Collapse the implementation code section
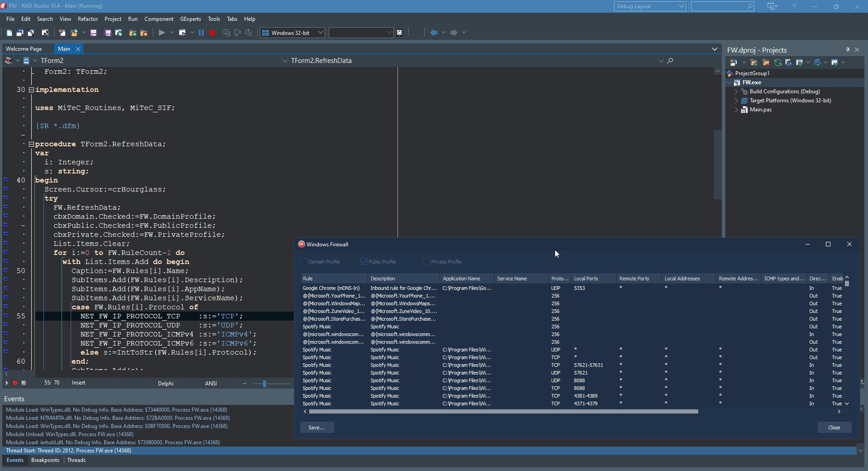Image resolution: width=868 pixels, height=471 pixels. tap(31, 90)
